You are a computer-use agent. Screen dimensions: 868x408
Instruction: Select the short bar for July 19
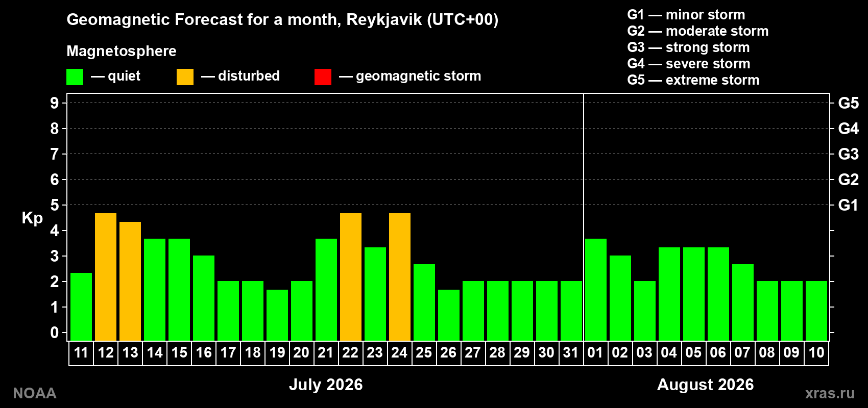pyautogui.click(x=277, y=315)
